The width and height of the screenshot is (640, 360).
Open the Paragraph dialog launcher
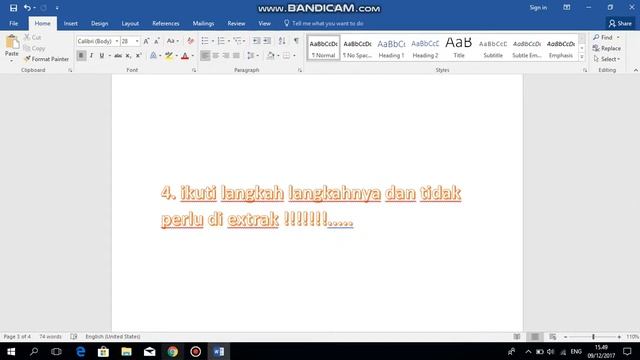point(300,70)
